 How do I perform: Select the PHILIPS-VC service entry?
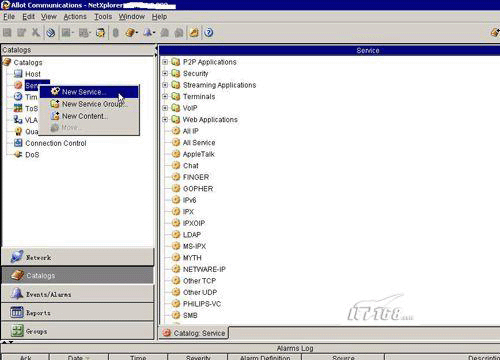pyautogui.click(x=202, y=304)
